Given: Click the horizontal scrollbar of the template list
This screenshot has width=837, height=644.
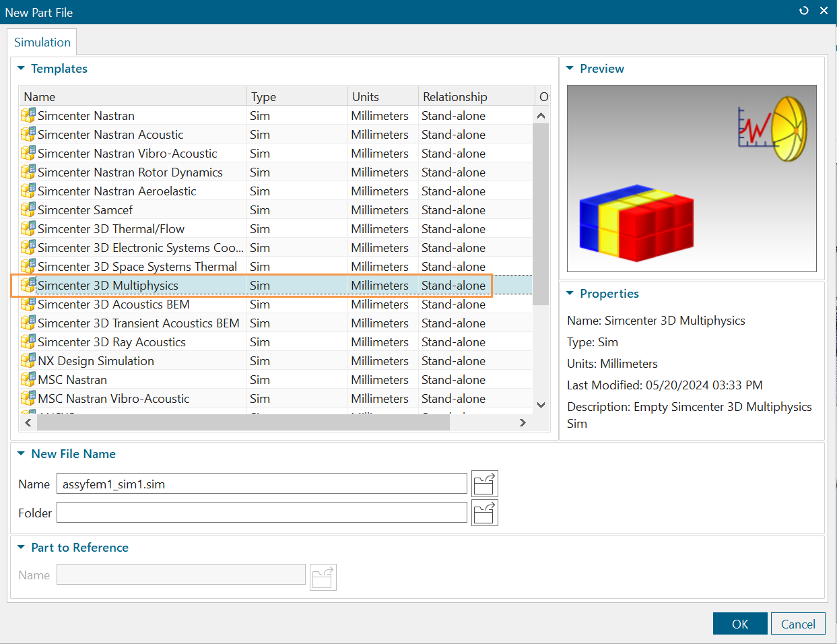Looking at the screenshot, I should pyautogui.click(x=242, y=423).
